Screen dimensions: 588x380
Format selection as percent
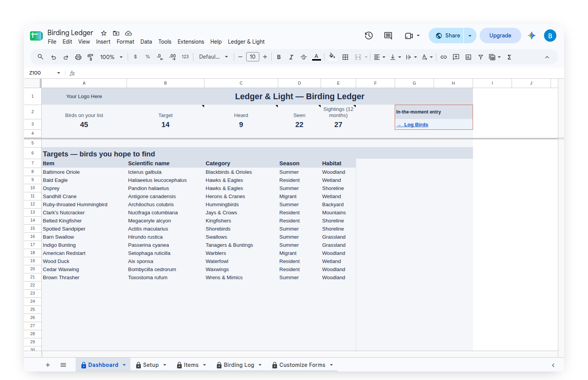pyautogui.click(x=148, y=57)
